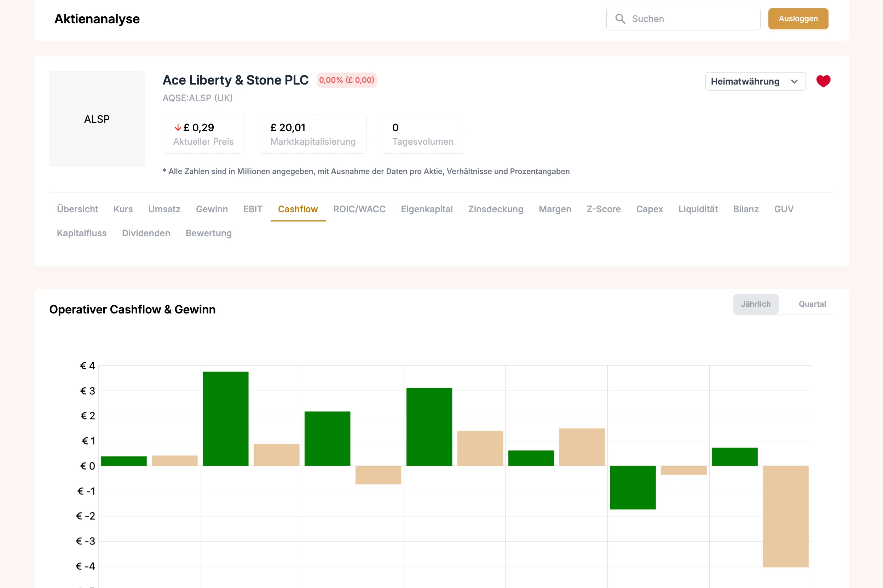This screenshot has width=883, height=588.
Task: Click the Aktienanalyse site title
Action: tap(97, 19)
